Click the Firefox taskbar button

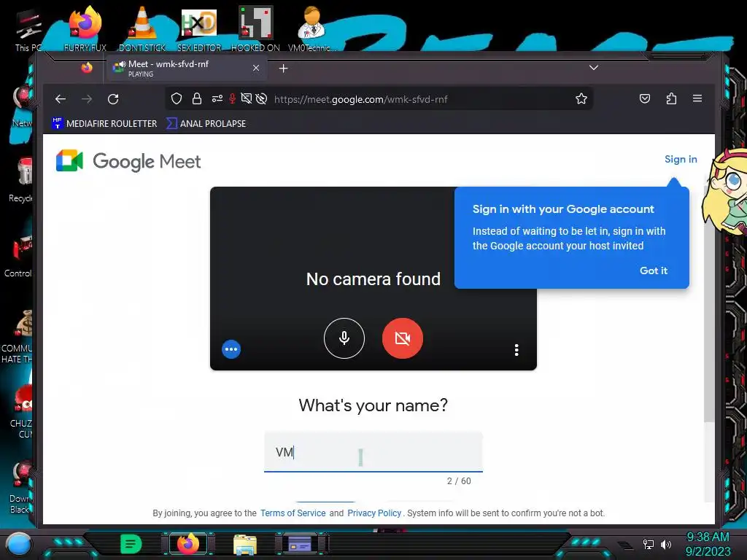point(188,544)
